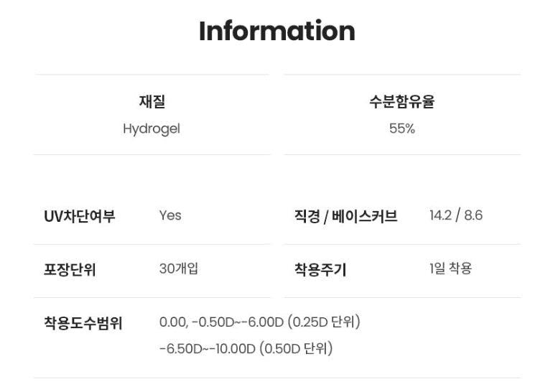Click the (0.50D 단위) text
This screenshot has height=392, width=553.
click(x=296, y=349)
